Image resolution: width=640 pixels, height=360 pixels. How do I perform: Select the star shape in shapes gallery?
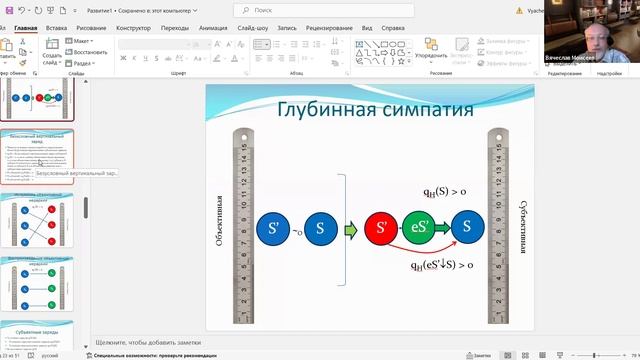coord(401,62)
